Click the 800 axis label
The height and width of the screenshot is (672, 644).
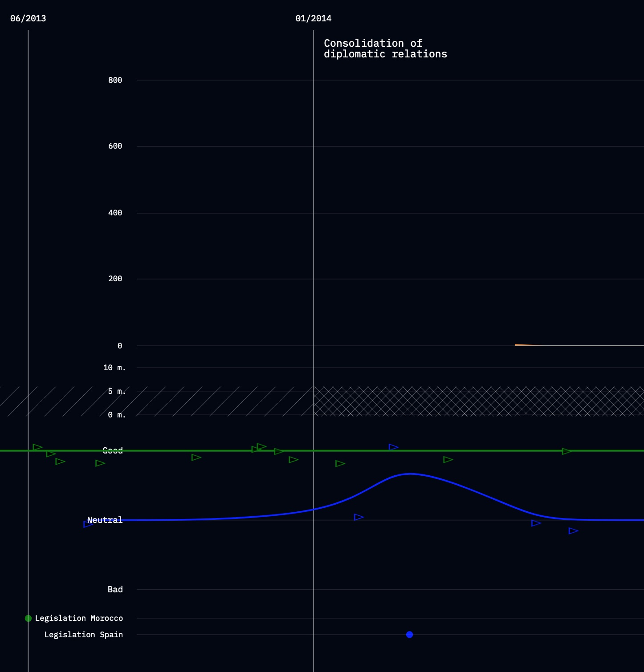(115, 80)
